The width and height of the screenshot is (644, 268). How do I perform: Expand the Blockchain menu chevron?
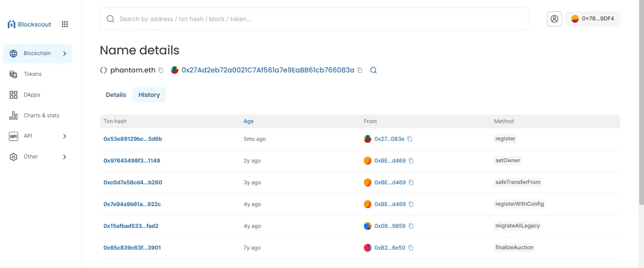tap(65, 53)
